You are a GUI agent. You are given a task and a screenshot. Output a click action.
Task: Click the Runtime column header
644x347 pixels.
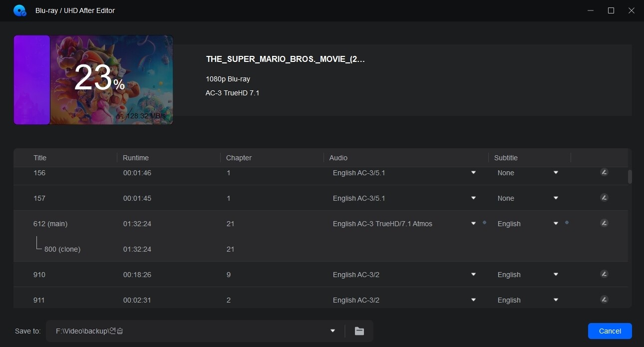pos(136,158)
